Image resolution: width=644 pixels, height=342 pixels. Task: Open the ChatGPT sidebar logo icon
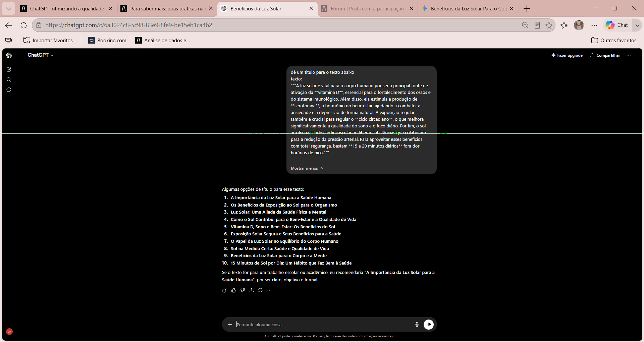coord(9,55)
